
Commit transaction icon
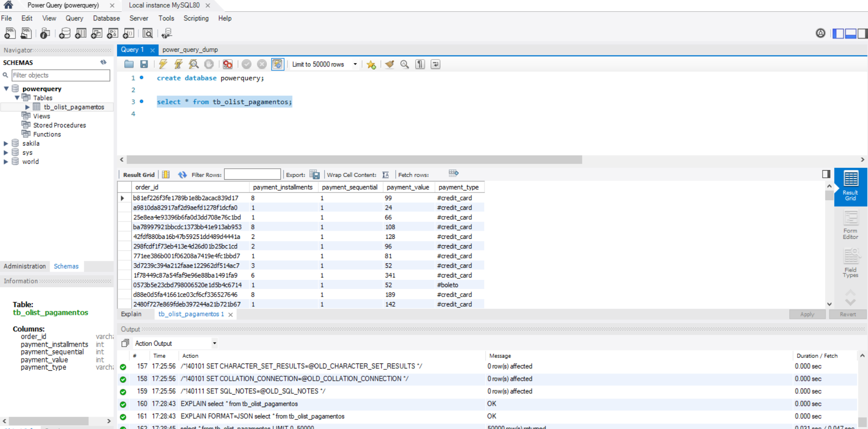(x=246, y=64)
